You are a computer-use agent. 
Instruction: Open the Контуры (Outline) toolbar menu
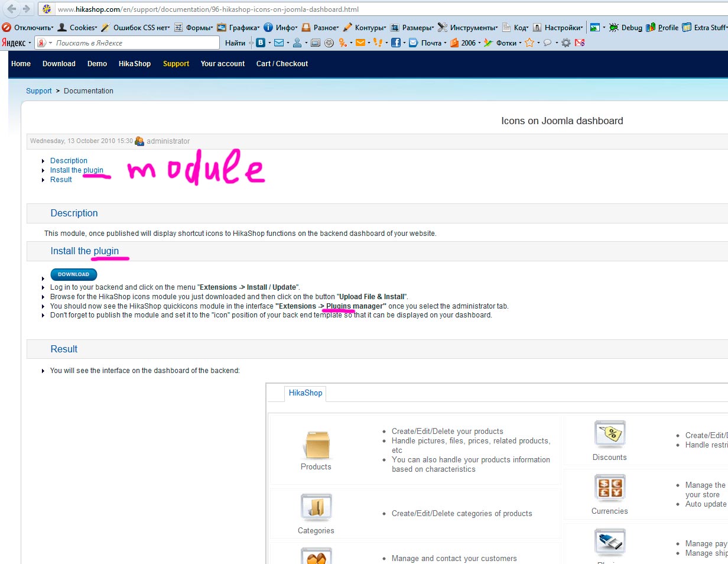coord(364,28)
